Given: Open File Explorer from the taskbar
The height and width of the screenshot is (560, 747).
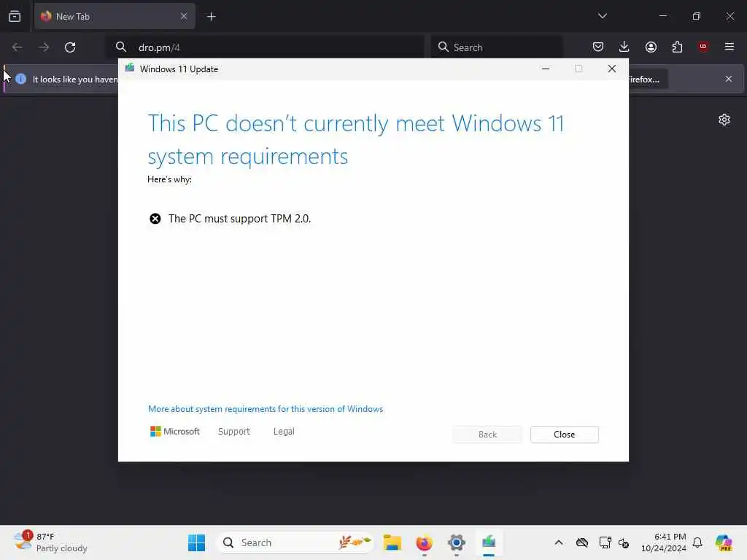Looking at the screenshot, I should coord(392,542).
